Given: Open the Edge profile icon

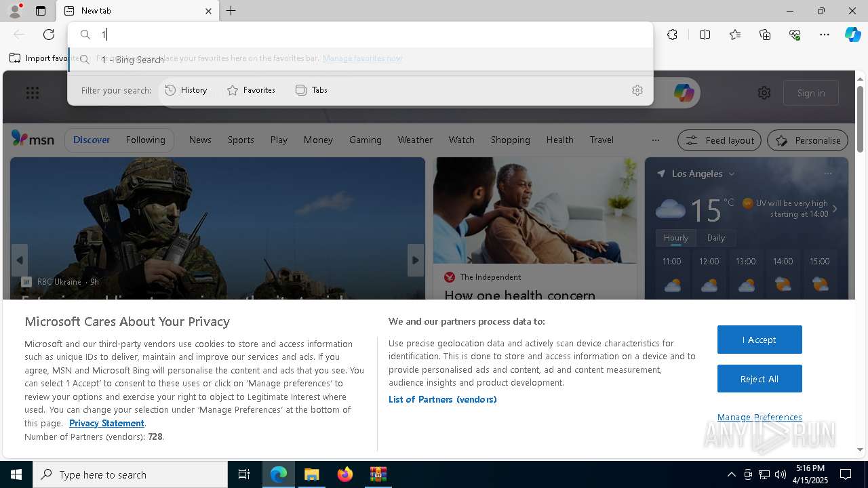Looking at the screenshot, I should [x=14, y=11].
